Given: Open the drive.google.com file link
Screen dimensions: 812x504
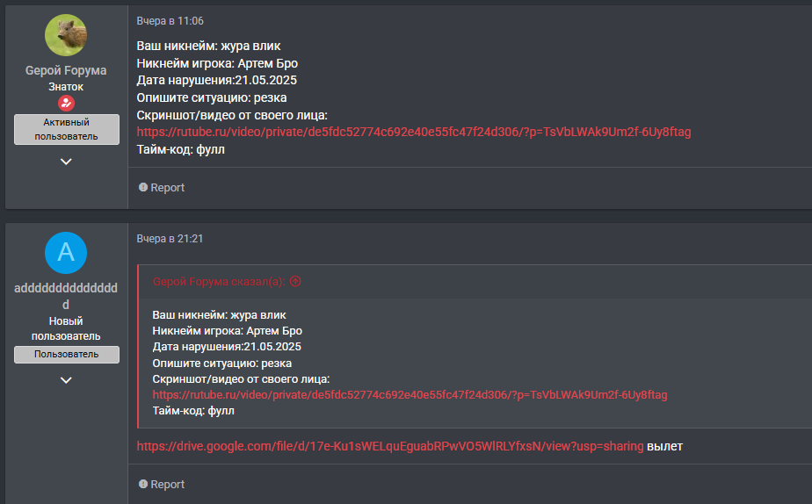Looking at the screenshot, I should [390, 446].
